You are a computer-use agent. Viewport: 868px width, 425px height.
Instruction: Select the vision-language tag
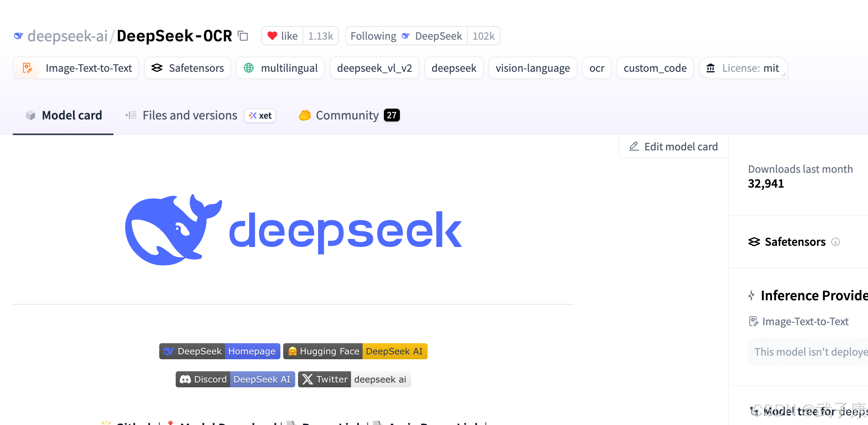point(533,68)
